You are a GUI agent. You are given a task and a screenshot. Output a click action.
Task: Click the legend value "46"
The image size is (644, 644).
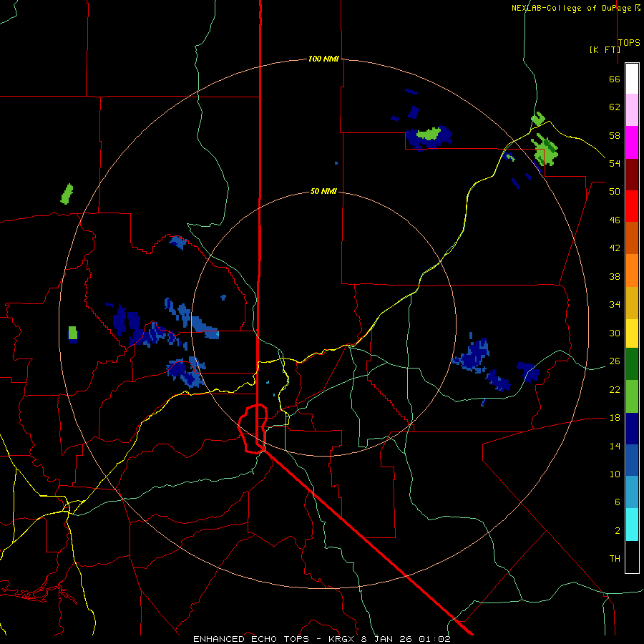pyautogui.click(x=615, y=220)
